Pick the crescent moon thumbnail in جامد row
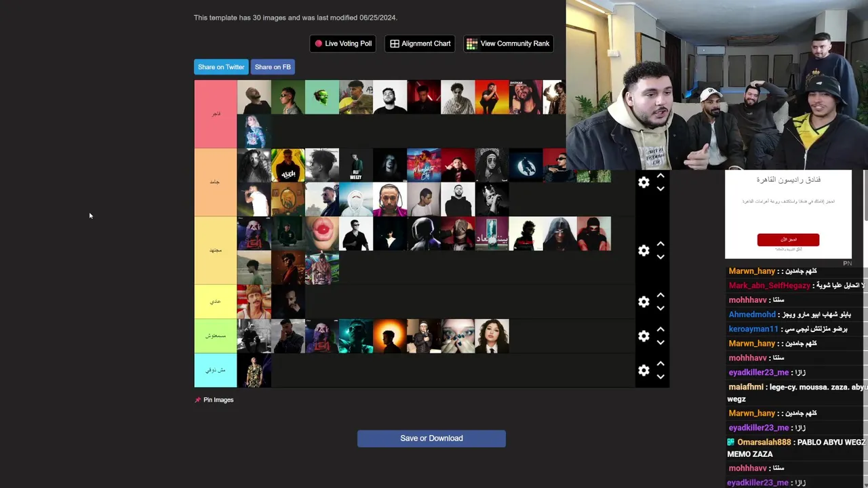 [x=526, y=165]
